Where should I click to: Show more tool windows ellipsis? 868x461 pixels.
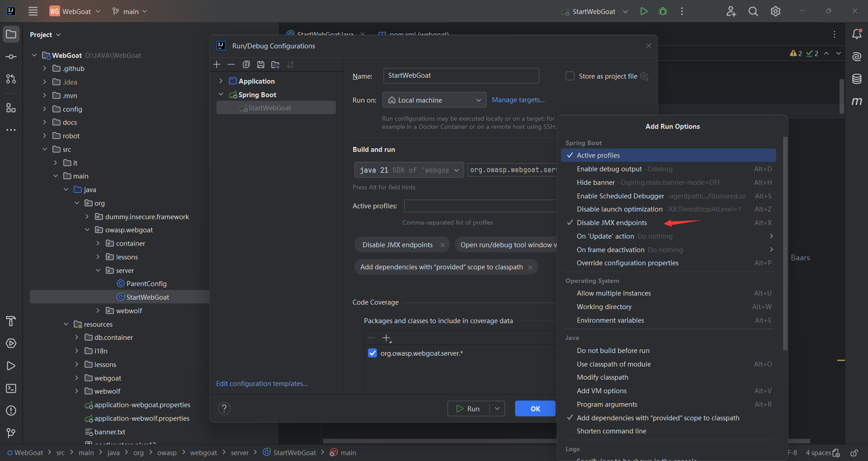[11, 130]
